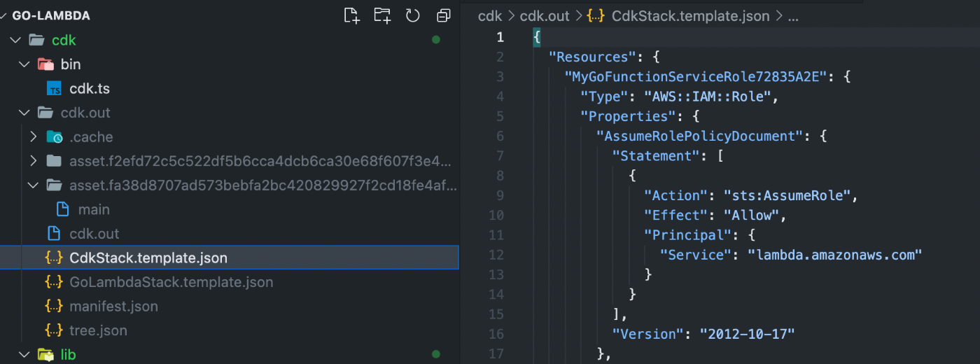Image resolution: width=980 pixels, height=364 pixels.
Task: Open GoLambdaStack.template.json
Action: pyautogui.click(x=171, y=282)
